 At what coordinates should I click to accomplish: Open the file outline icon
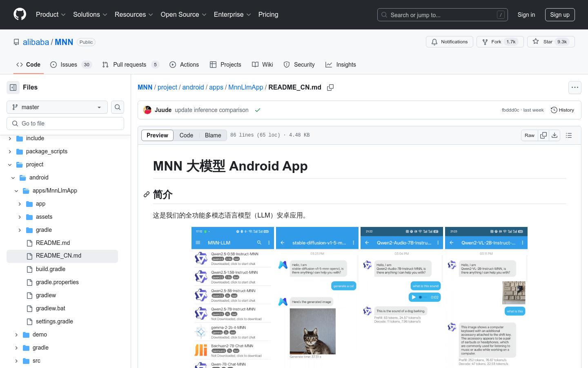coord(569,135)
